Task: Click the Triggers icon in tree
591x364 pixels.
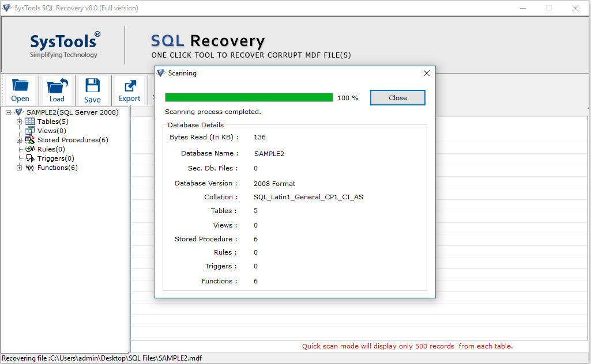Action: (30, 158)
